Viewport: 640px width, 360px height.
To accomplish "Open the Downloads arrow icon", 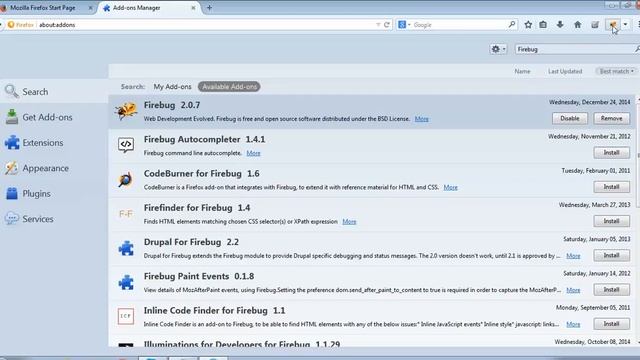I will [560, 25].
